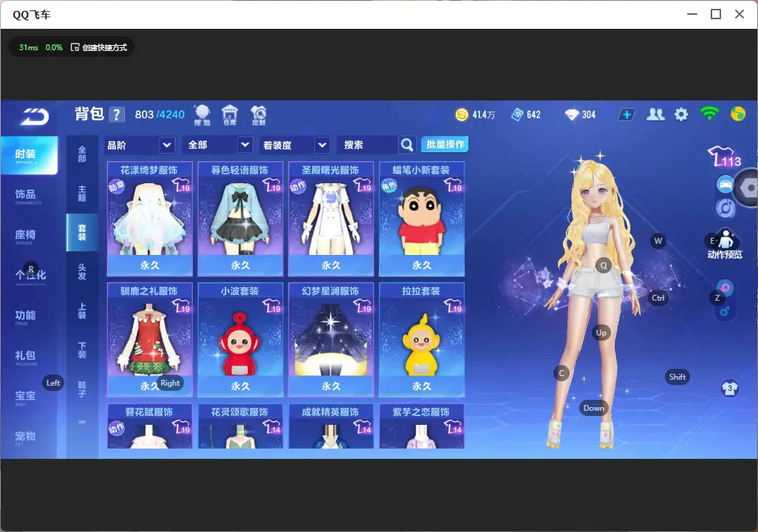
Task: Click the Shift key overlay button
Action: coord(677,377)
